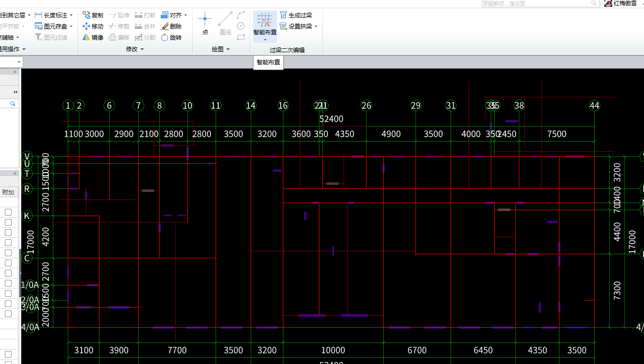Click the magnifier icon in left panel

pyautogui.click(x=13, y=103)
